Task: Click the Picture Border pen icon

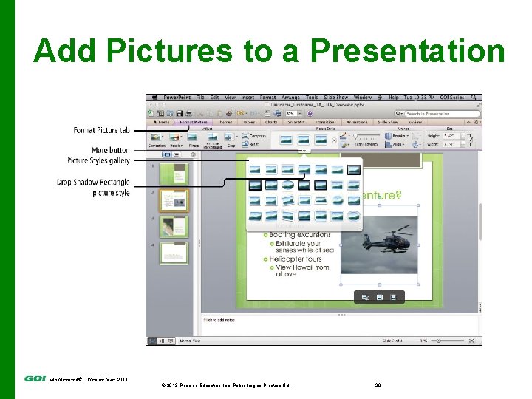Action: 343,136
